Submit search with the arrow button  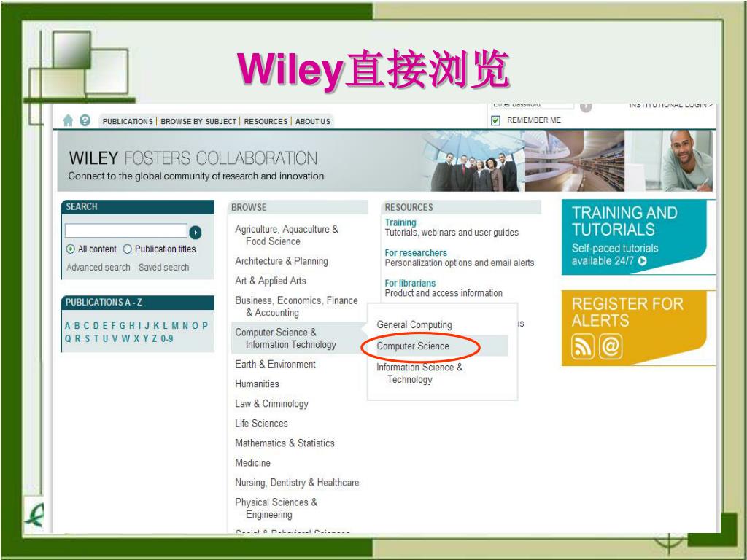click(196, 233)
